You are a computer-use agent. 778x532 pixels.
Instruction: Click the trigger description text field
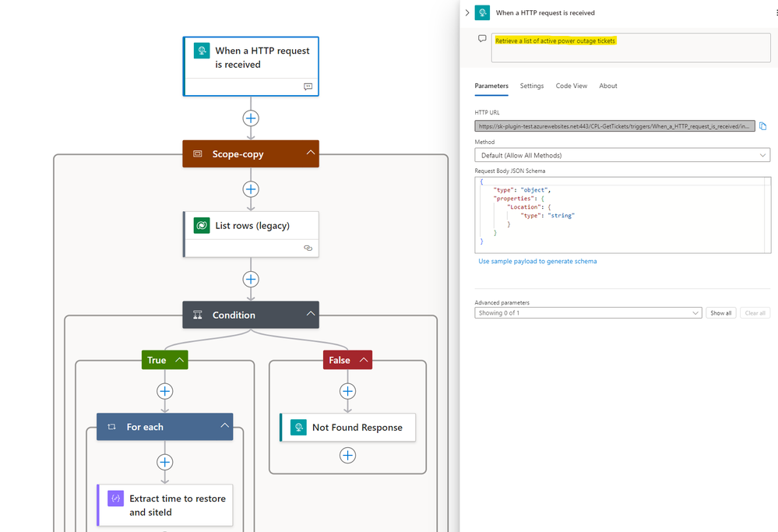click(631, 48)
